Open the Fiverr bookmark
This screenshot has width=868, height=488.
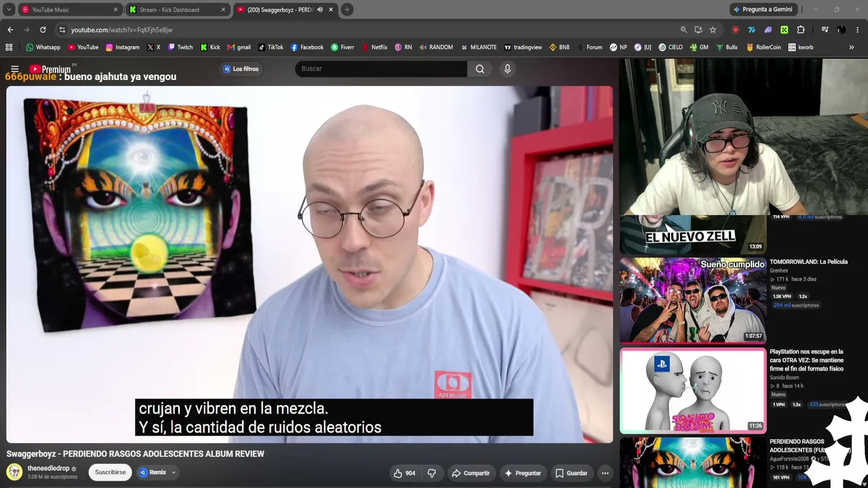(x=342, y=47)
